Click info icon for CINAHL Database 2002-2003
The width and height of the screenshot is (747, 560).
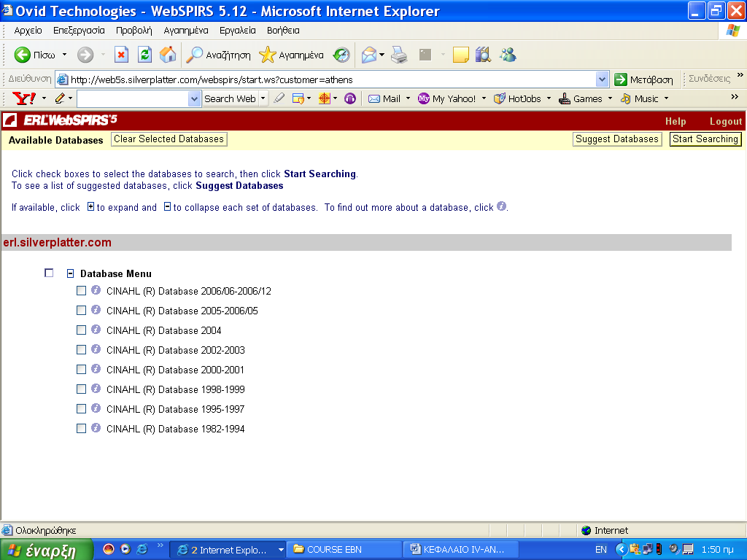click(96, 349)
